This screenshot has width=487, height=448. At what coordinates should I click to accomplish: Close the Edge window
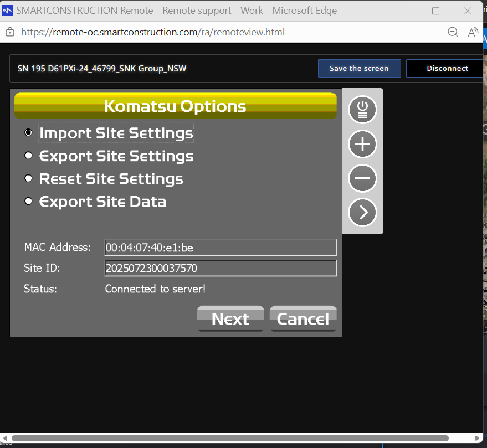(x=468, y=11)
